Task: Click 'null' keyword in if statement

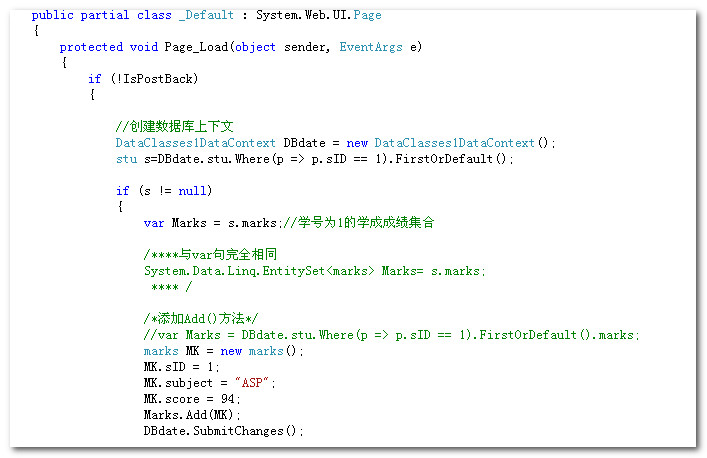Action: click(x=193, y=191)
